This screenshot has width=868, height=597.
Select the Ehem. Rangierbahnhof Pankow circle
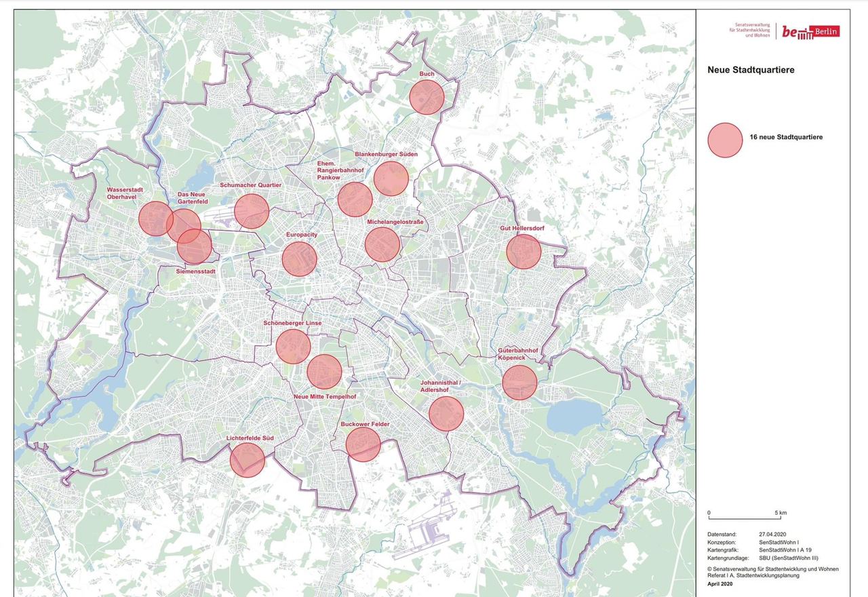pos(355,199)
